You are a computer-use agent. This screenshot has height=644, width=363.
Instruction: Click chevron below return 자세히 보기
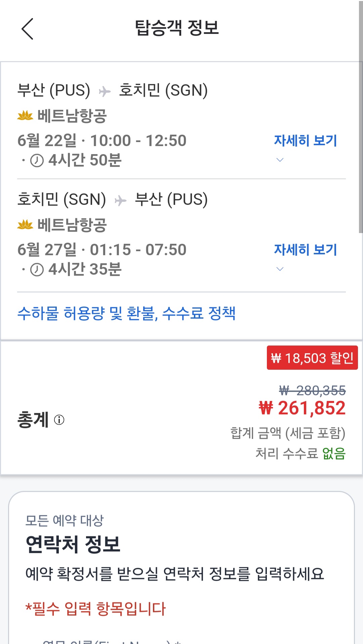280,269
